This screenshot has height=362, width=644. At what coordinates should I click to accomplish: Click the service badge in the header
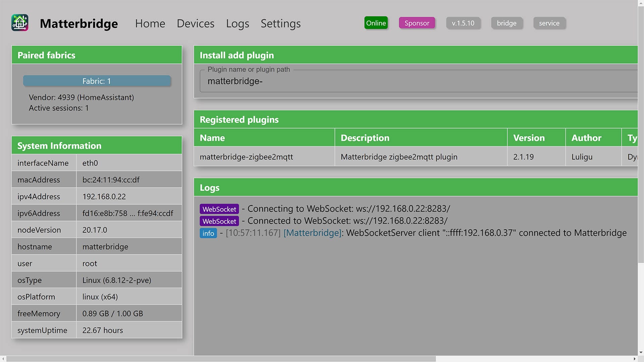pos(549,23)
